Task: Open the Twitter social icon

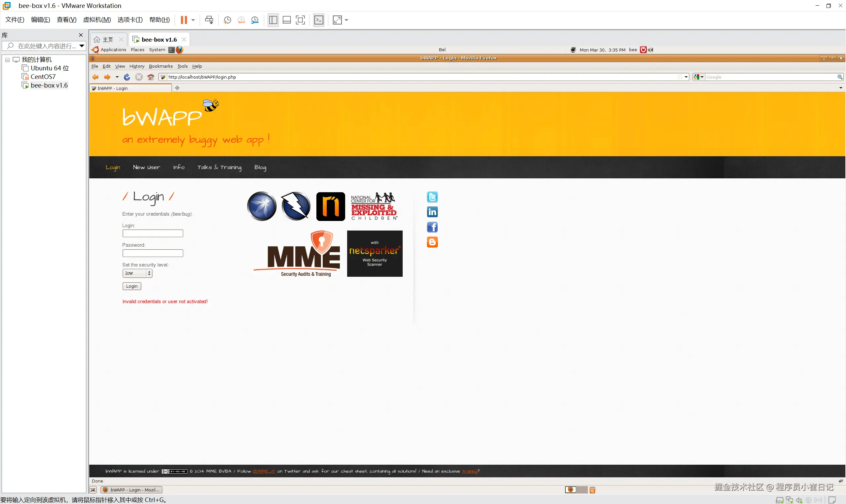Action: [x=432, y=197]
